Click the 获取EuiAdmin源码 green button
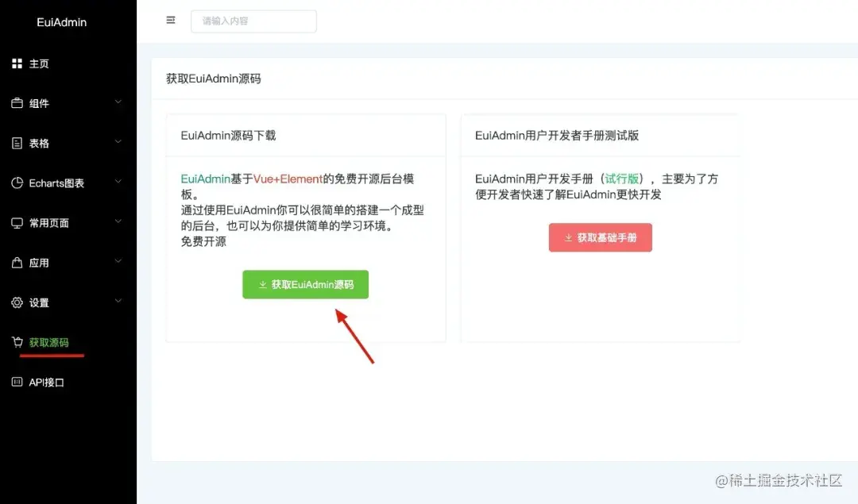Image resolution: width=858 pixels, height=504 pixels. (x=305, y=284)
